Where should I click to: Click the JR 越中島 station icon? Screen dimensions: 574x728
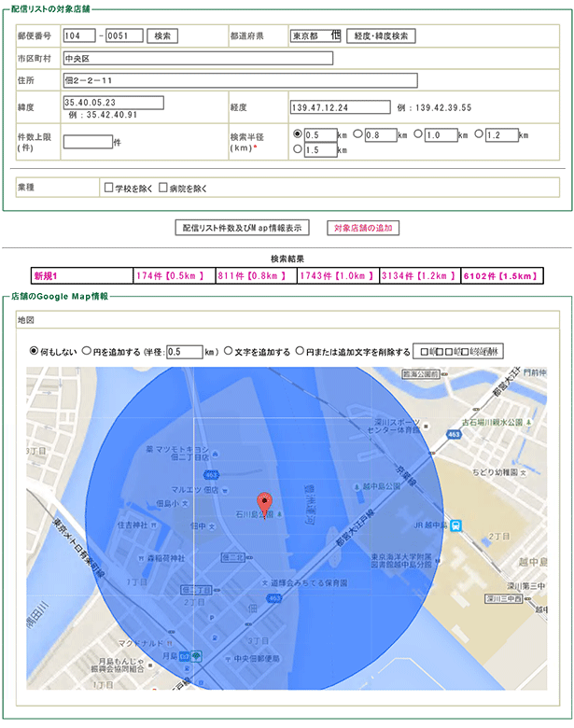click(x=456, y=526)
